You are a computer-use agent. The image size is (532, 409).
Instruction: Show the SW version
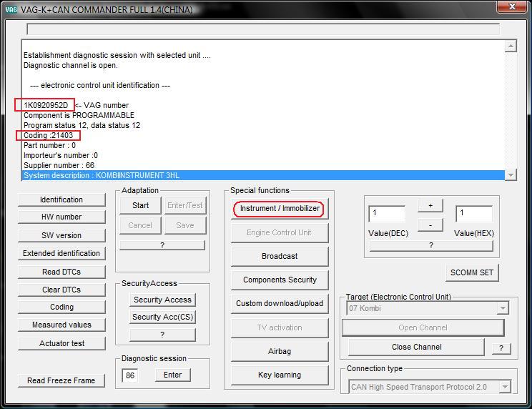point(61,235)
